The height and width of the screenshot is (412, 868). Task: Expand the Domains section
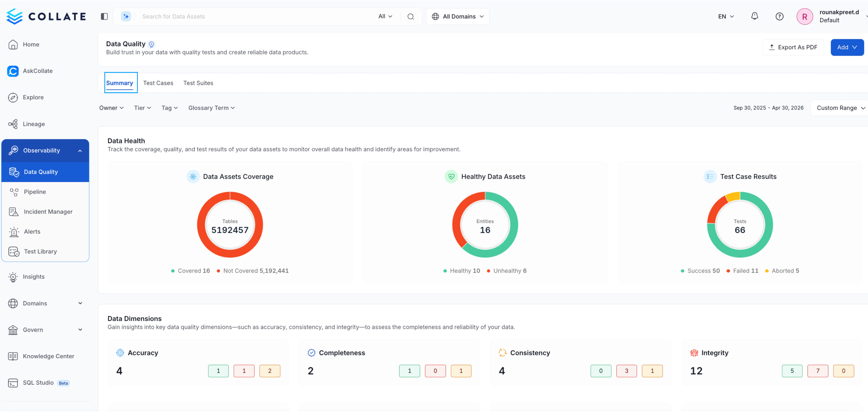pyautogui.click(x=80, y=303)
